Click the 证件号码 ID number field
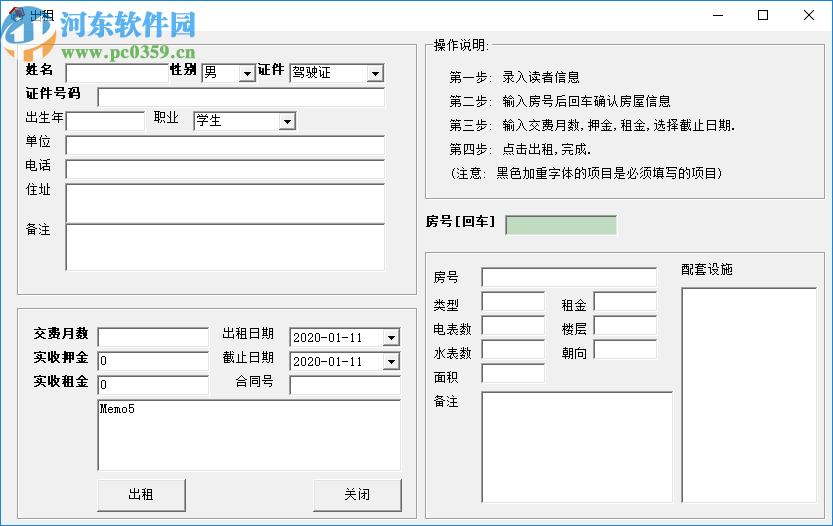Screen dimensions: 833x526 pyautogui.click(x=241, y=97)
